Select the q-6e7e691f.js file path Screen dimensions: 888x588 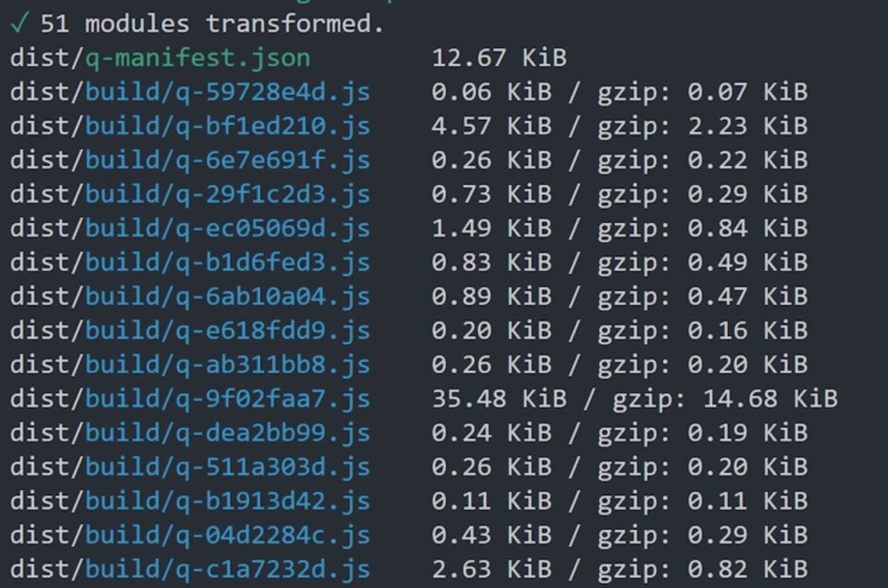pyautogui.click(x=190, y=160)
